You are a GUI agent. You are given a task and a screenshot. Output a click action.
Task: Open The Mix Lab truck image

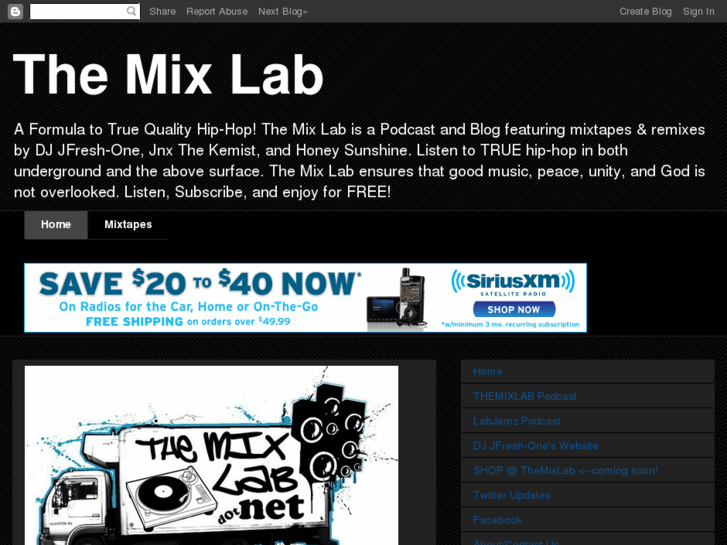pyautogui.click(x=211, y=455)
